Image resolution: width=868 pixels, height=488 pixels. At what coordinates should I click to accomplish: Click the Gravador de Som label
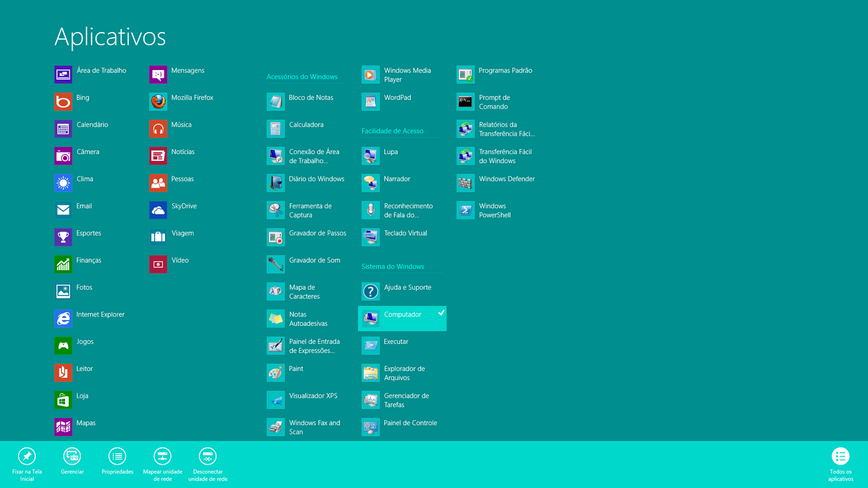point(315,260)
